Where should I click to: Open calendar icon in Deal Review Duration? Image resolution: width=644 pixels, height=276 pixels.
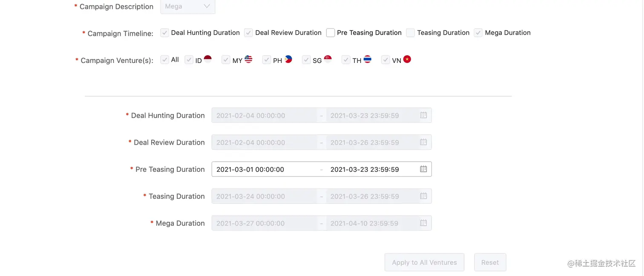[423, 142]
